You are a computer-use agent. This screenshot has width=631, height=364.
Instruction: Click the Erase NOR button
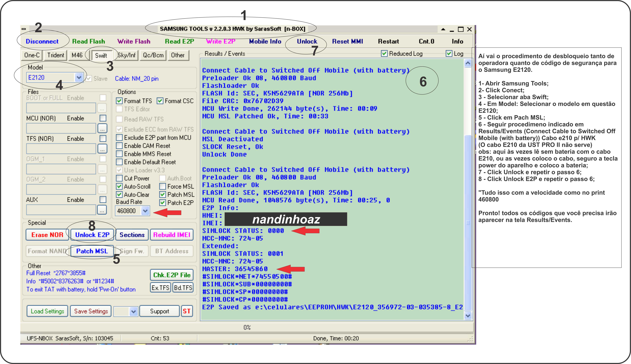[47, 235]
